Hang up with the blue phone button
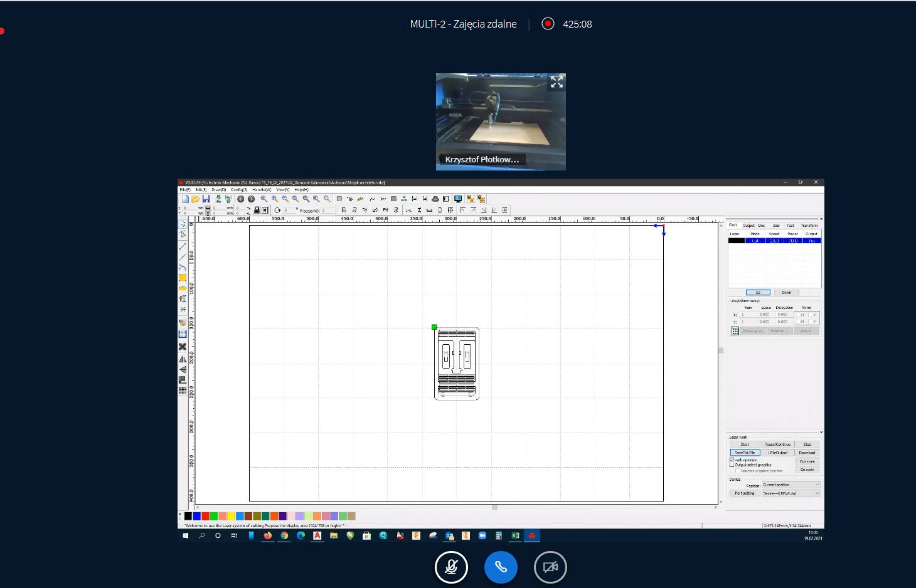The image size is (916, 588). [501, 567]
